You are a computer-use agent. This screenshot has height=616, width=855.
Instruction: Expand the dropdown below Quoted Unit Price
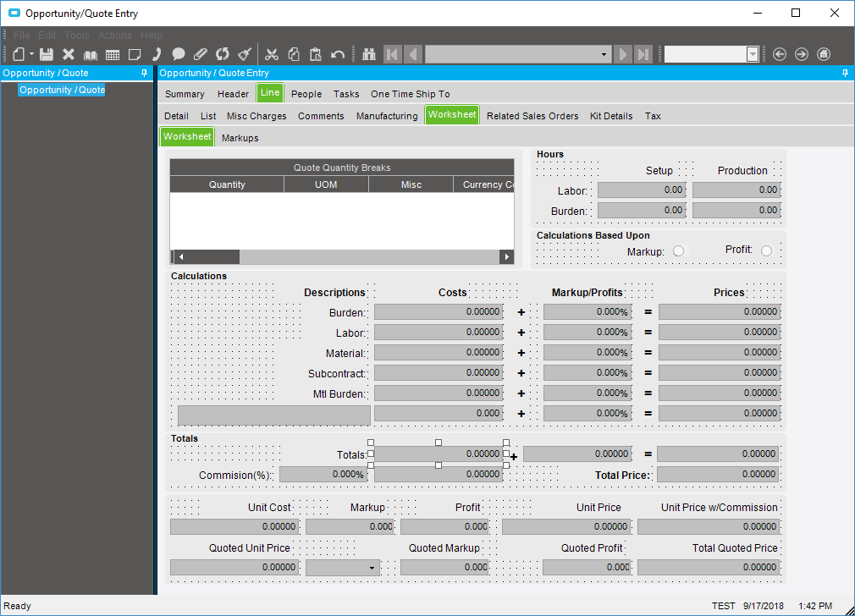pyautogui.click(x=372, y=568)
